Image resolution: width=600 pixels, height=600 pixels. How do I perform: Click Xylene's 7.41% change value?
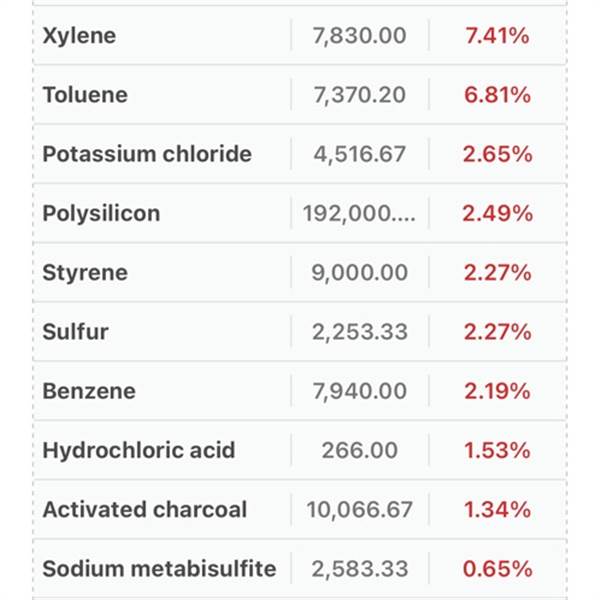497,36
